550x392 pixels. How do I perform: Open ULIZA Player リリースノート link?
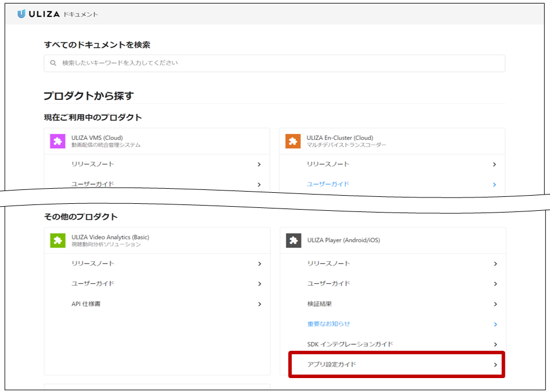click(328, 264)
